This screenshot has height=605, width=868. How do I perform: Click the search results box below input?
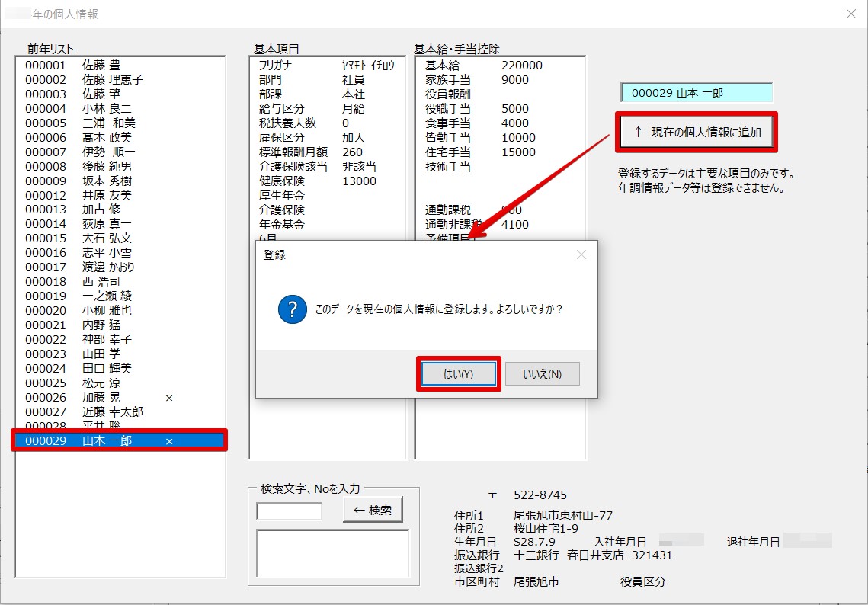[333, 553]
